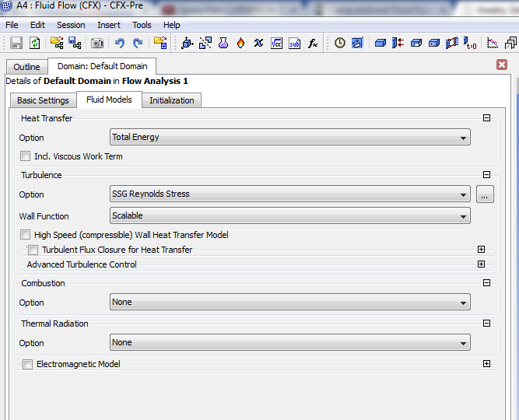
Task: Collapse the Heat Transfer section
Action: click(486, 117)
